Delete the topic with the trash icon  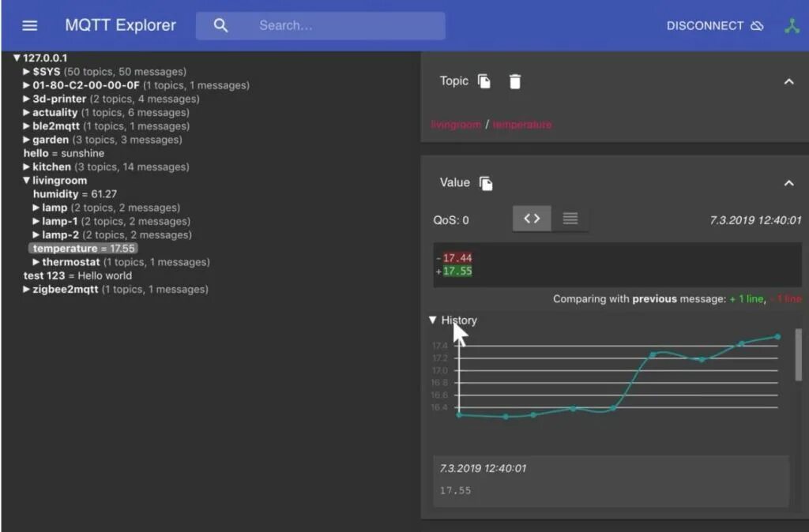[515, 81]
